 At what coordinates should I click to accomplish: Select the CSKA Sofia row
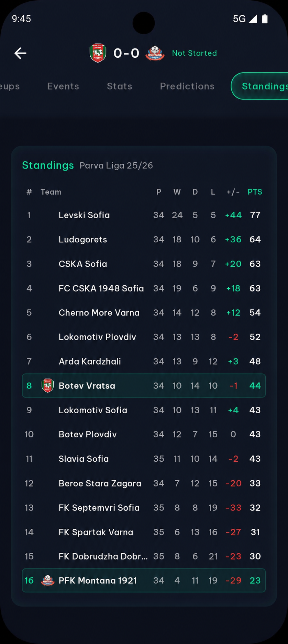coord(144,264)
